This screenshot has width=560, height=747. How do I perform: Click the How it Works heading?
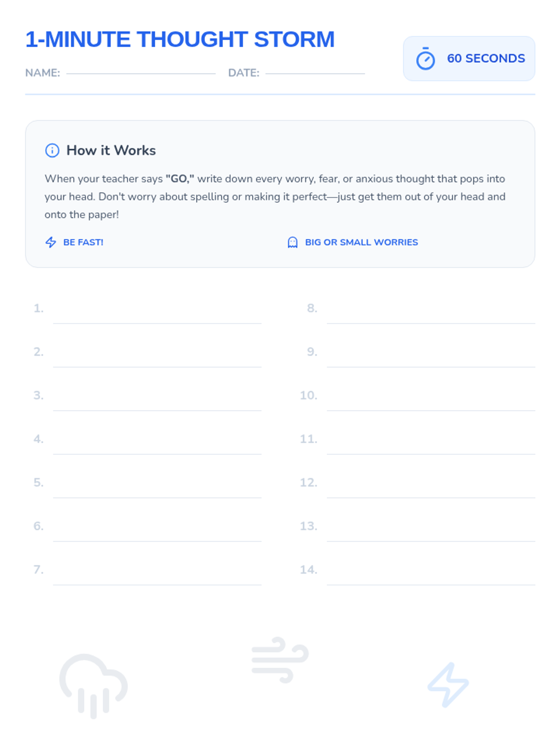click(111, 150)
